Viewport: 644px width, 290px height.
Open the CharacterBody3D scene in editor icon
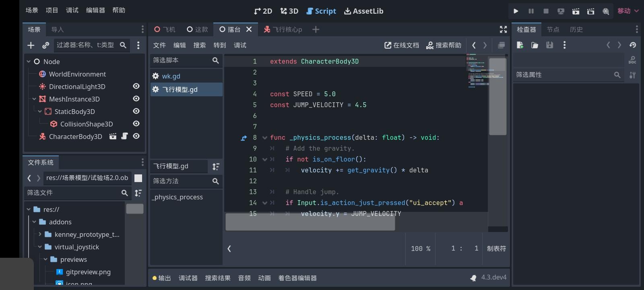(x=113, y=136)
